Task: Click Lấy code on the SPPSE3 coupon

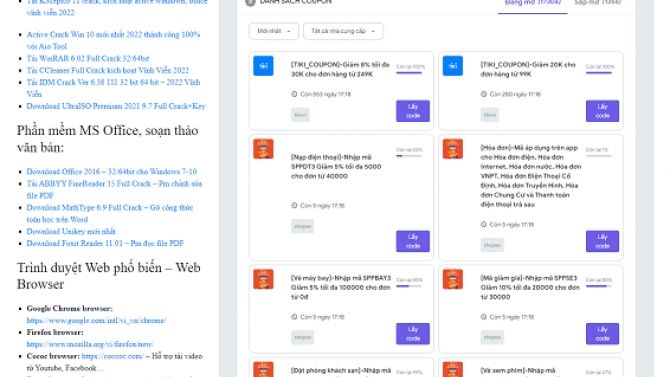Action: tap(602, 334)
